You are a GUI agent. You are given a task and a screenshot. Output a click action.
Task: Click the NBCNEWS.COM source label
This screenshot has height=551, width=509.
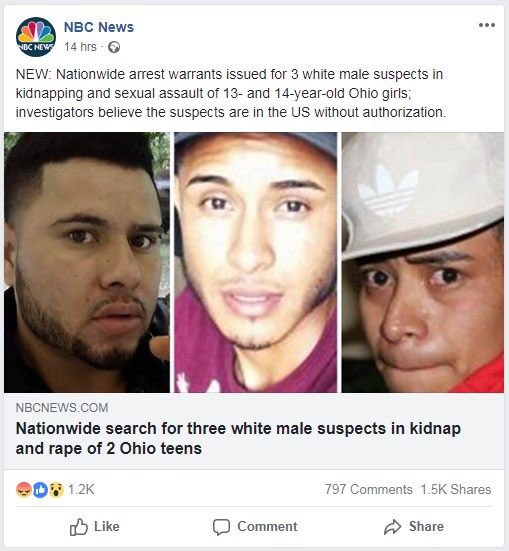(62, 408)
